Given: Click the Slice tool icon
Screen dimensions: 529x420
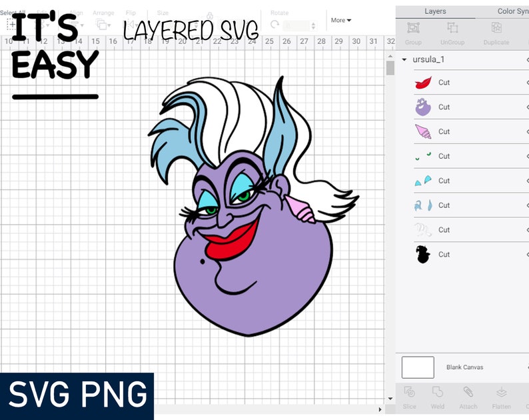Looking at the screenshot, I should point(409,392).
